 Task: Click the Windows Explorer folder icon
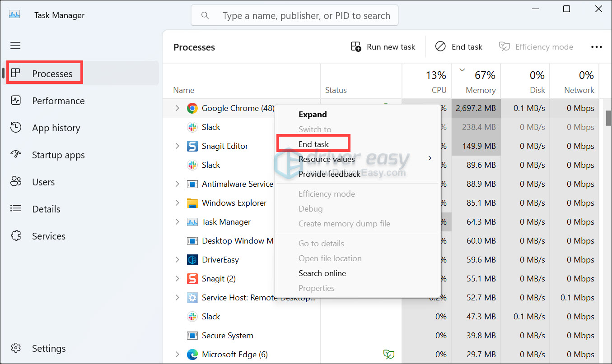[192, 203]
